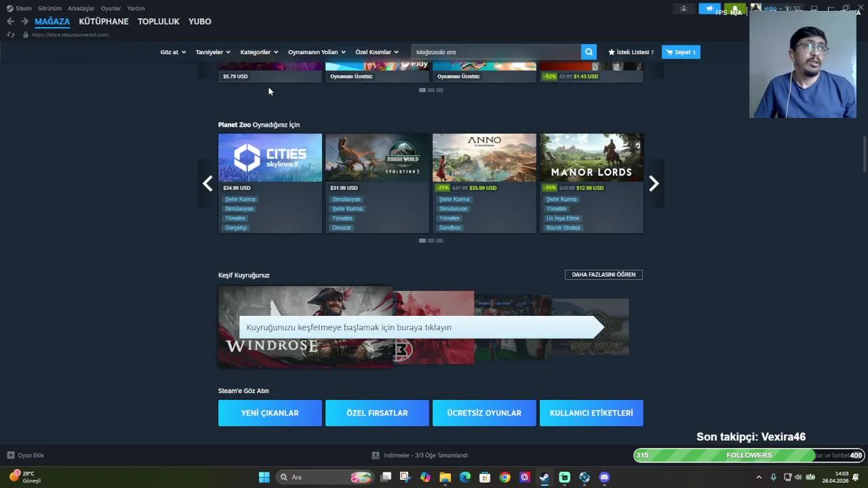
Task: Open the Sepet cart button
Action: pos(681,52)
